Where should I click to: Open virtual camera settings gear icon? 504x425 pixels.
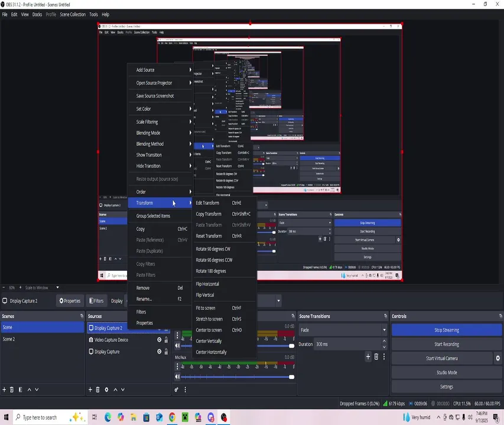(x=498, y=358)
